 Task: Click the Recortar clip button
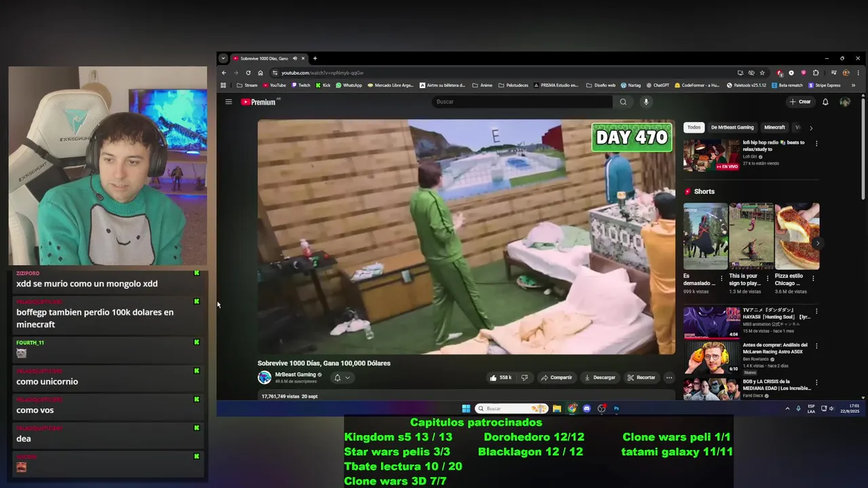coord(642,378)
